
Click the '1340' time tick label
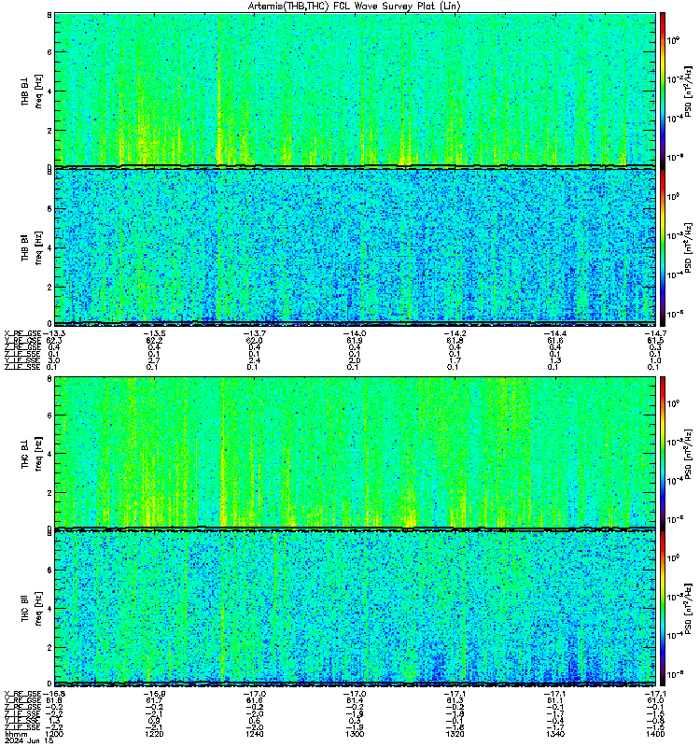(x=555, y=734)
